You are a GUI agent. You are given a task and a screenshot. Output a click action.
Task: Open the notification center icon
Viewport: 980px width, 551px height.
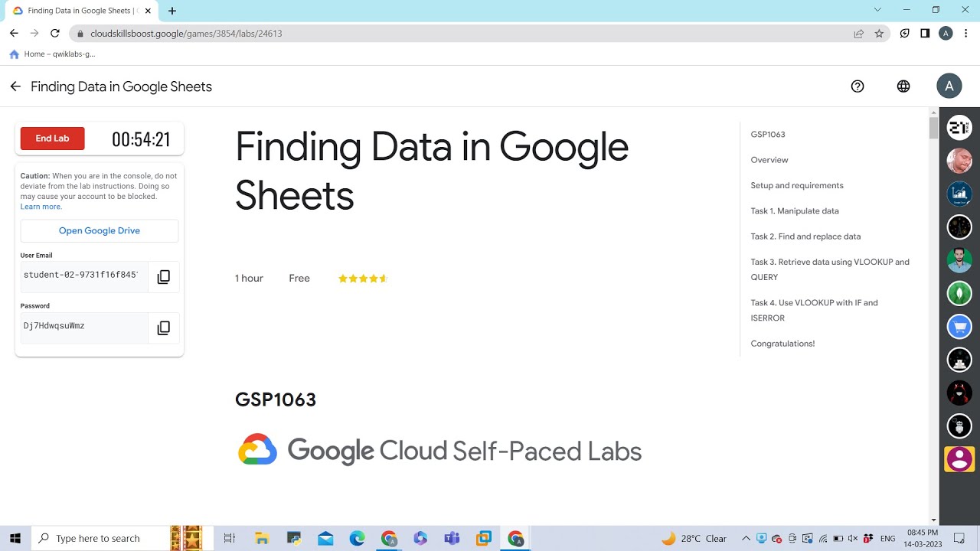pyautogui.click(x=959, y=538)
